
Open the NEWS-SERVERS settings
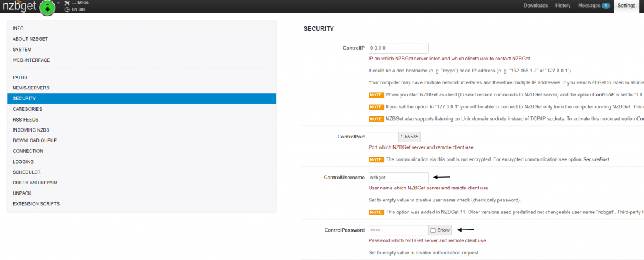[x=142, y=88]
